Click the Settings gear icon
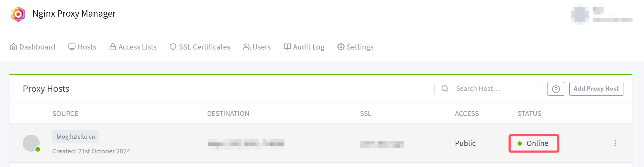Viewport: 644px width, 167px height. pos(341,47)
